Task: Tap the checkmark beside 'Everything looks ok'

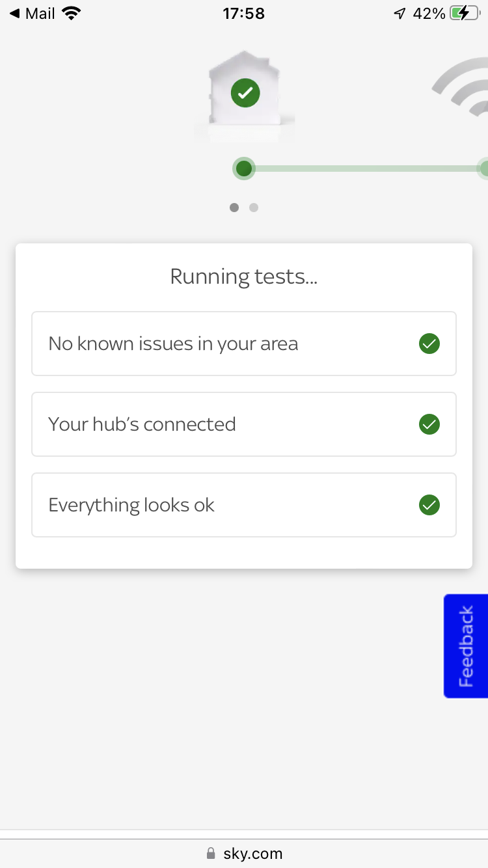Action: [x=429, y=505]
